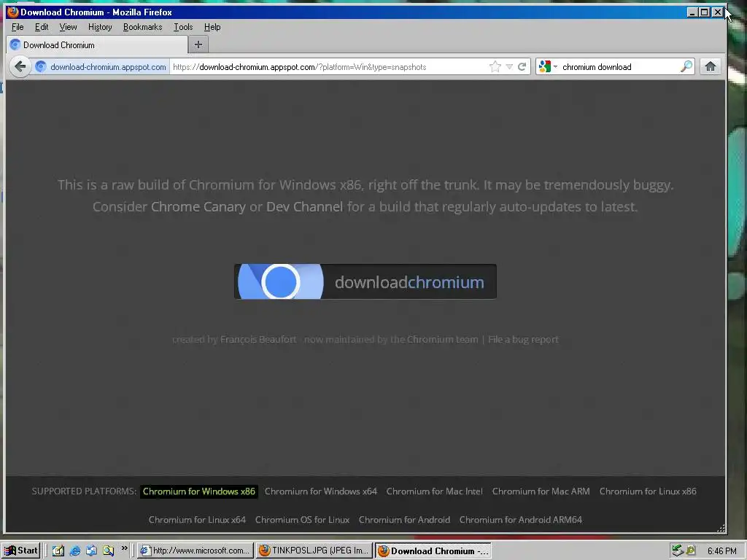This screenshot has height=560, width=747.
Task: Click the site identity icon in address bar
Action: (x=41, y=66)
